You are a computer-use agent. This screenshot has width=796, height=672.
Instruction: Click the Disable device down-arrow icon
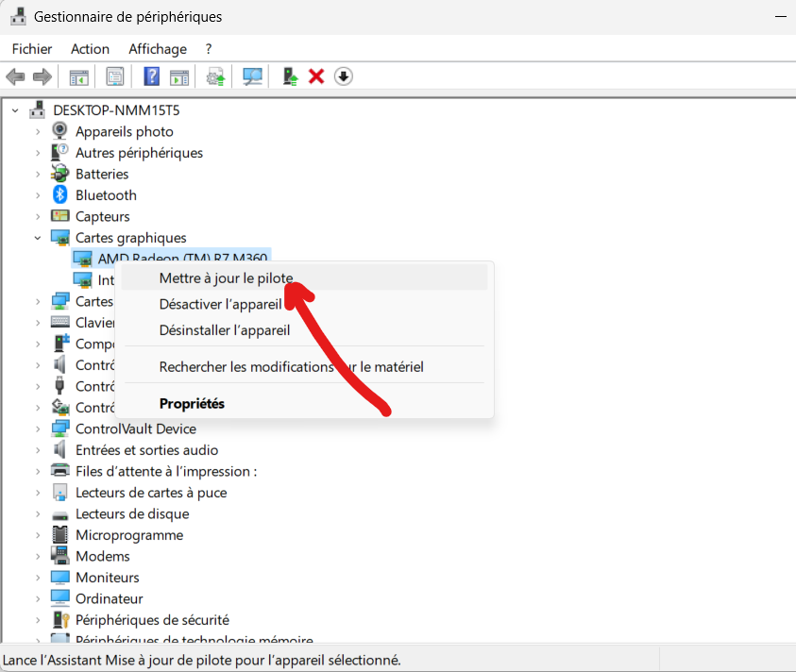[x=343, y=76]
